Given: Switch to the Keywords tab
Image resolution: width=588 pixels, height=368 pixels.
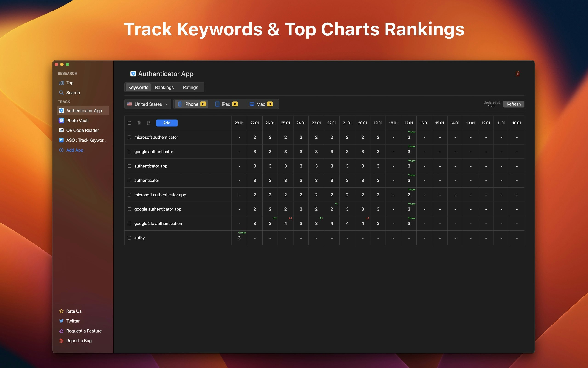Looking at the screenshot, I should [x=138, y=87].
